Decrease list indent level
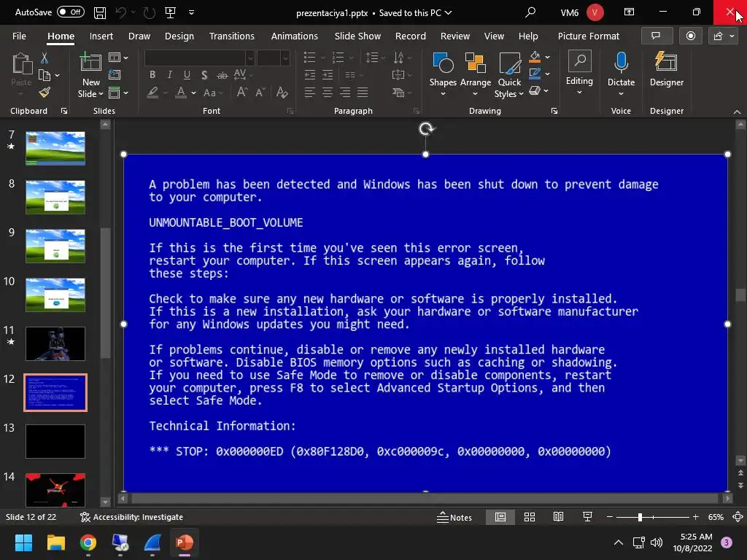 [x=309, y=75]
